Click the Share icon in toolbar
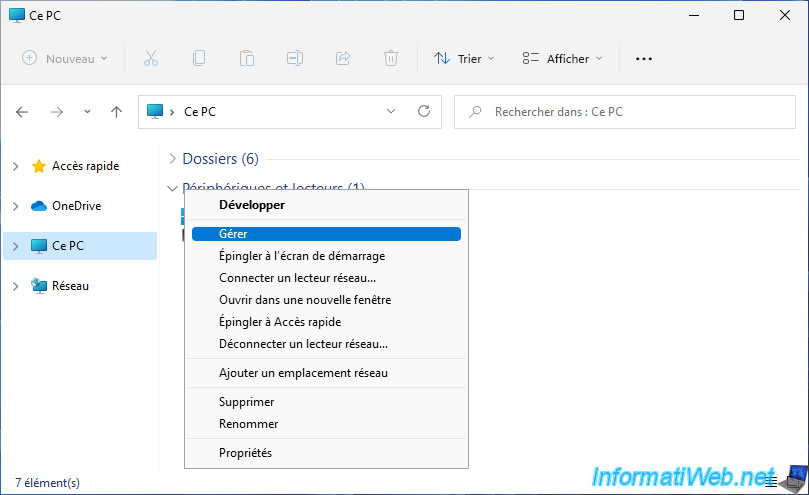The width and height of the screenshot is (809, 495). coord(343,59)
